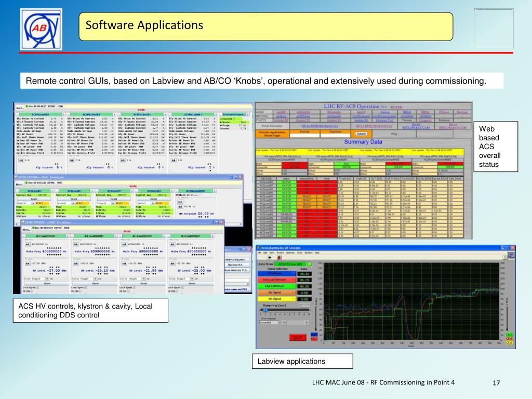Toggle the Connected checkbox in ACSPowerConverter panel
Screen dimensions: 532x399
234,118
